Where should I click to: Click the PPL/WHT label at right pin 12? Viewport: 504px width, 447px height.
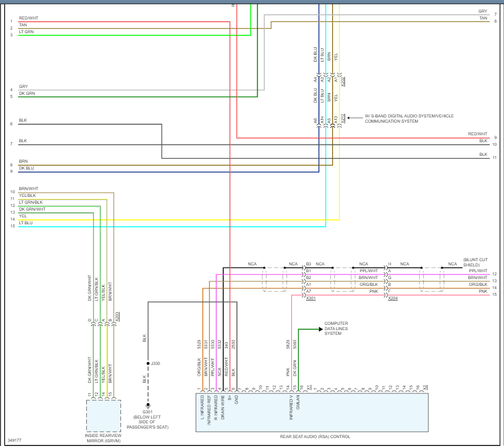tap(478, 271)
